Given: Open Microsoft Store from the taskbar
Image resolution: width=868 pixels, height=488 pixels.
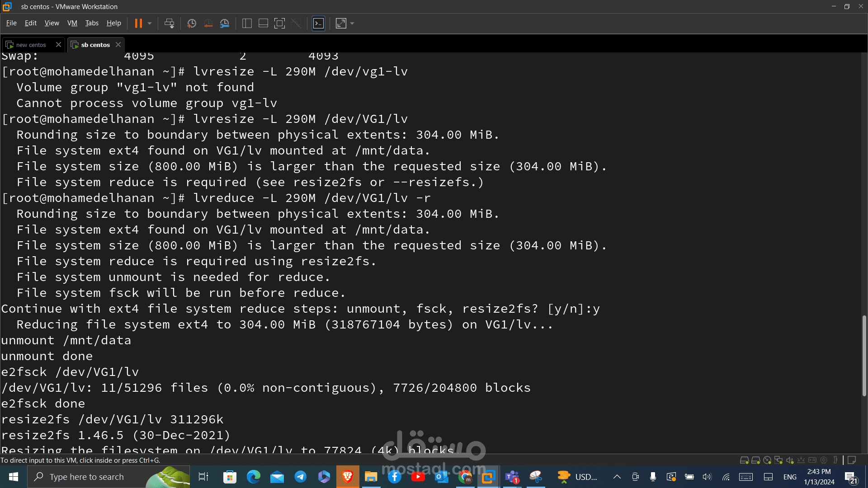Looking at the screenshot, I should click(x=230, y=477).
